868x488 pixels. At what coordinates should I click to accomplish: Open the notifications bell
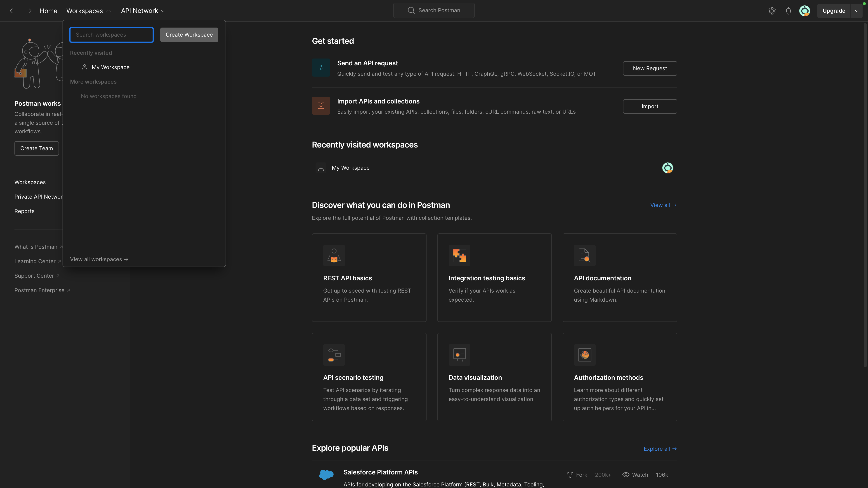(x=788, y=11)
